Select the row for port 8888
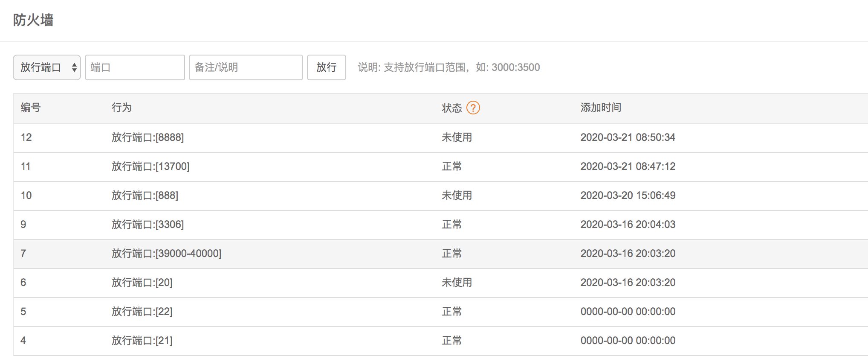This screenshot has height=356, width=868. tap(148, 137)
